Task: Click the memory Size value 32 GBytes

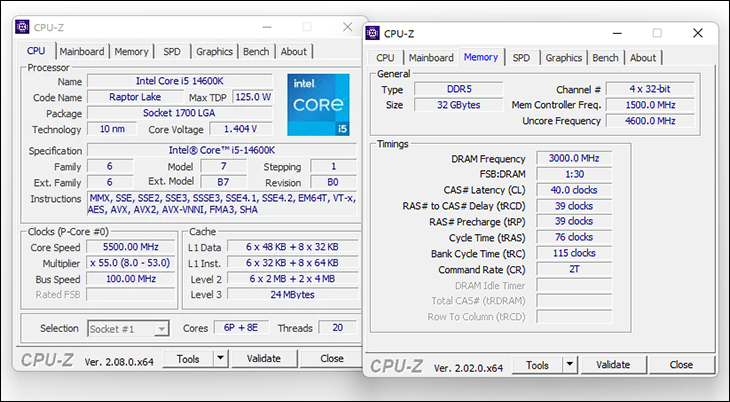Action: click(x=459, y=104)
